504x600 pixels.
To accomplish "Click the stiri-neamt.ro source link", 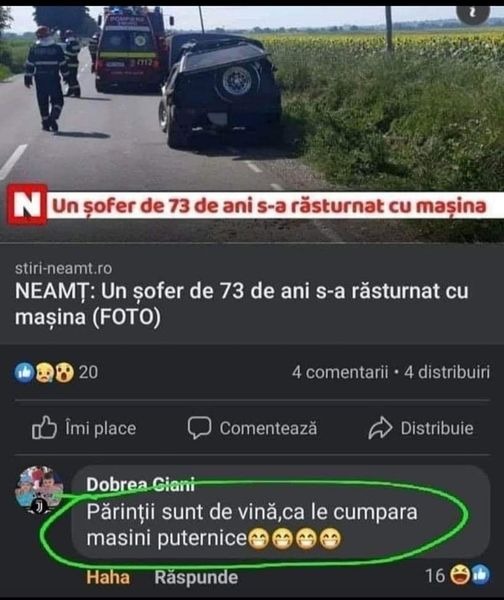I will click(x=64, y=268).
